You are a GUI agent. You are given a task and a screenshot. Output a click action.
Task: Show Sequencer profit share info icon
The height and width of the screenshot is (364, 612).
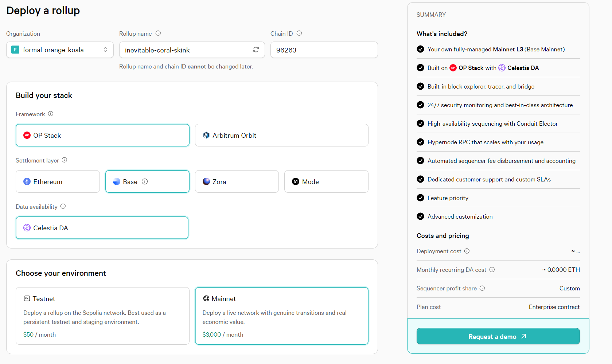click(482, 288)
